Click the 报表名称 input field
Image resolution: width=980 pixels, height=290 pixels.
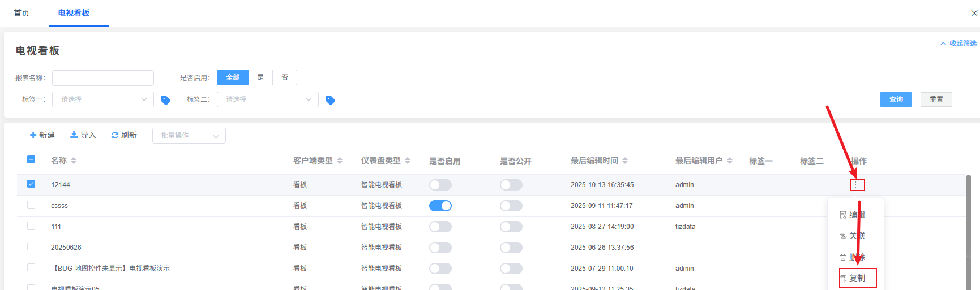[102, 78]
